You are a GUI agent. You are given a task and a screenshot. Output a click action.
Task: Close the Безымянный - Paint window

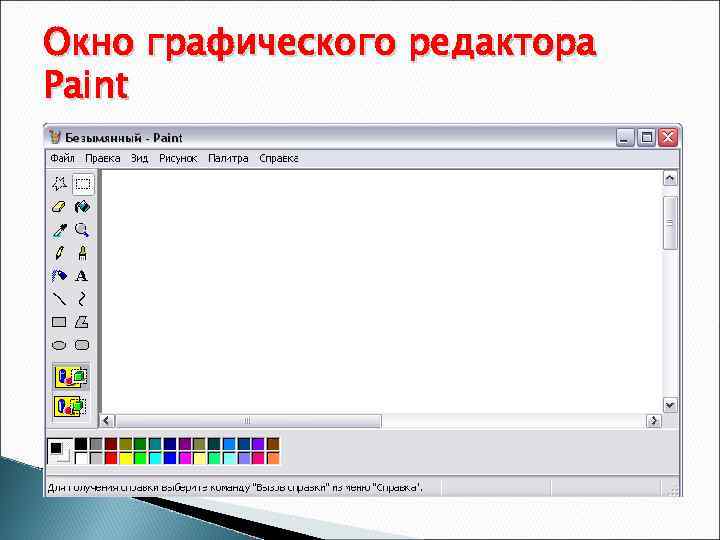pyautogui.click(x=668, y=137)
